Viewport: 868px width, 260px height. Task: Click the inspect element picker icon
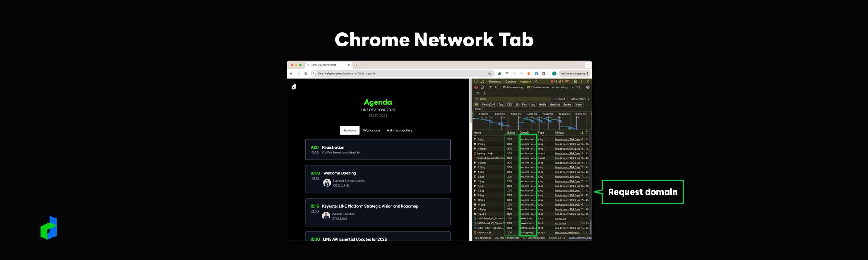476,82
